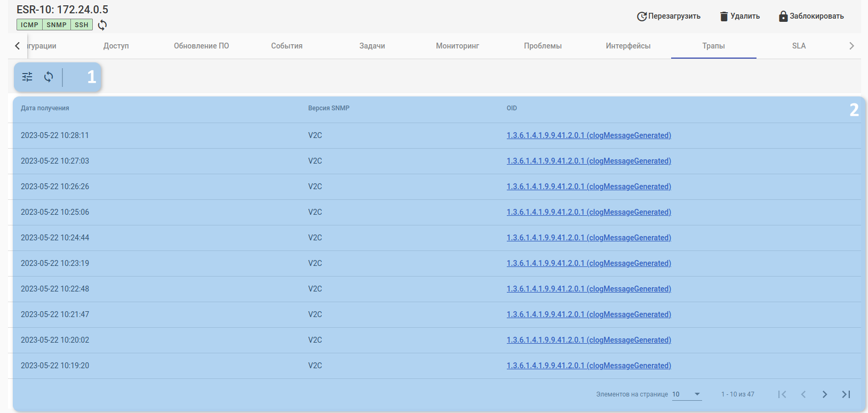The width and height of the screenshot is (868, 413).
Task: Select the Трапы tab
Action: pyautogui.click(x=714, y=46)
